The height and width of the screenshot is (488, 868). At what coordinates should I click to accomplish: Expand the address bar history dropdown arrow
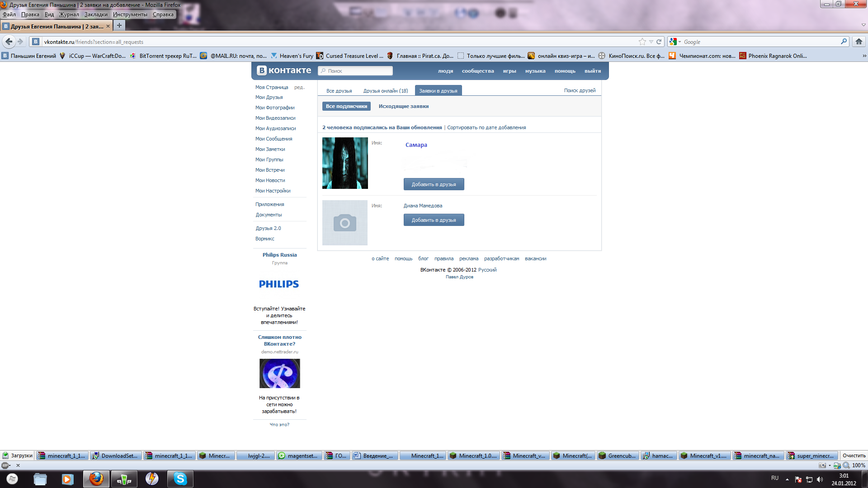tap(651, 42)
